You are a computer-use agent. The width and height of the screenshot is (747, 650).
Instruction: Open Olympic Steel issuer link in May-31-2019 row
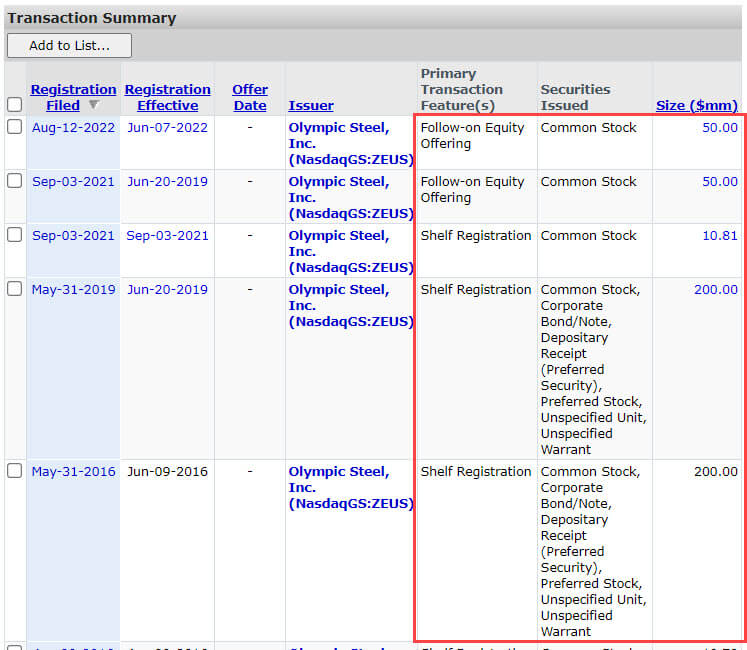coord(351,305)
